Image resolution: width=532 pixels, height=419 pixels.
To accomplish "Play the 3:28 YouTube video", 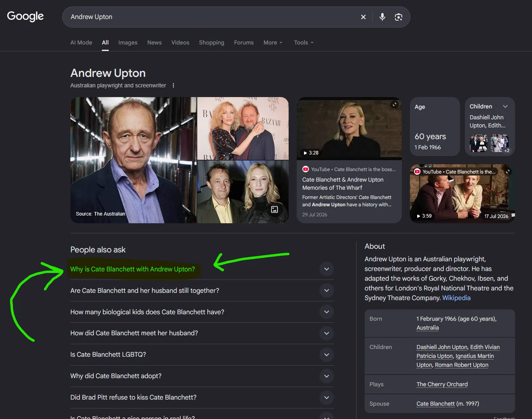I will tap(349, 128).
